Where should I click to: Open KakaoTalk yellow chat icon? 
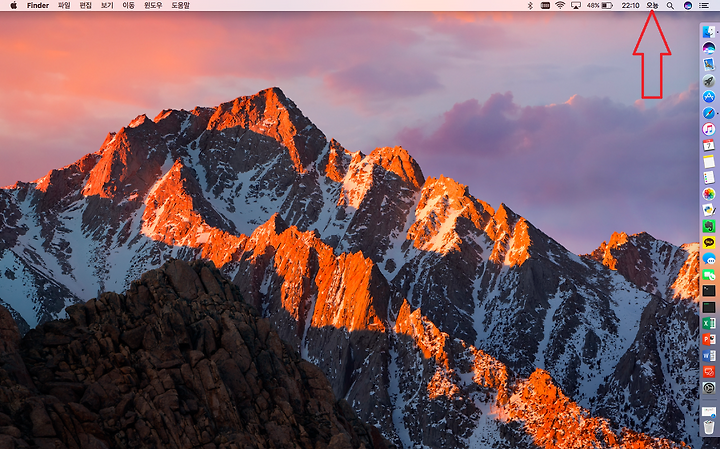click(x=709, y=242)
